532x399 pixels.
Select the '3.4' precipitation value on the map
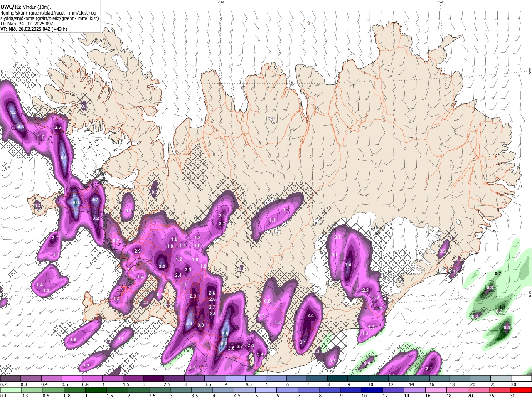(348, 265)
